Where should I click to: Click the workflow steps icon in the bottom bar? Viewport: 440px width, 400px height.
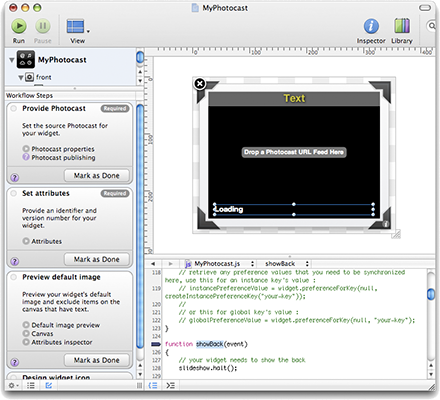pos(49,385)
